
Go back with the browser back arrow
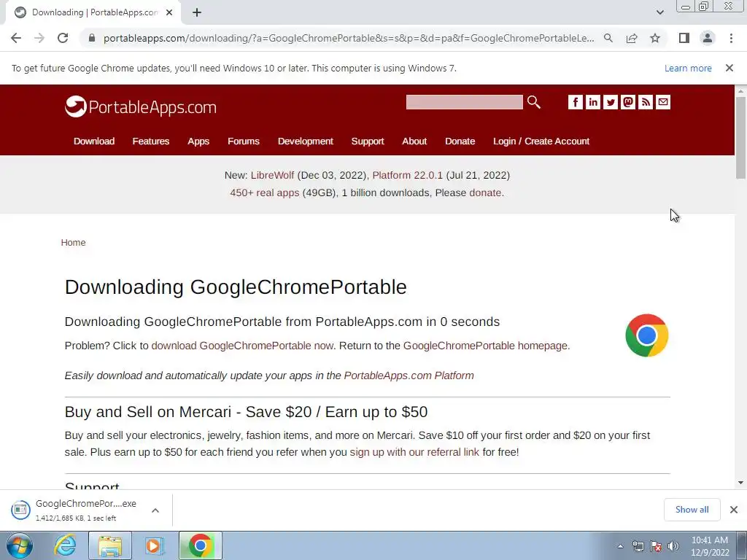click(16, 38)
